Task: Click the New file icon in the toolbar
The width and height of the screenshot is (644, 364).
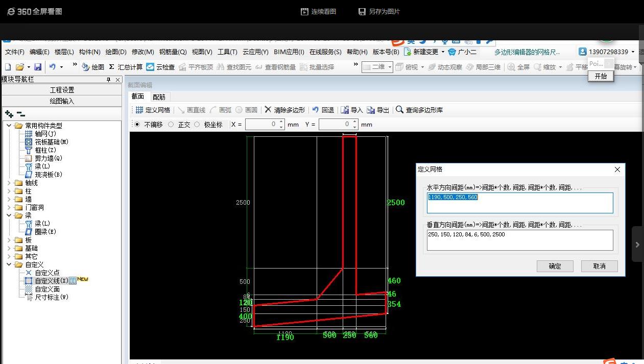Action: pos(8,67)
